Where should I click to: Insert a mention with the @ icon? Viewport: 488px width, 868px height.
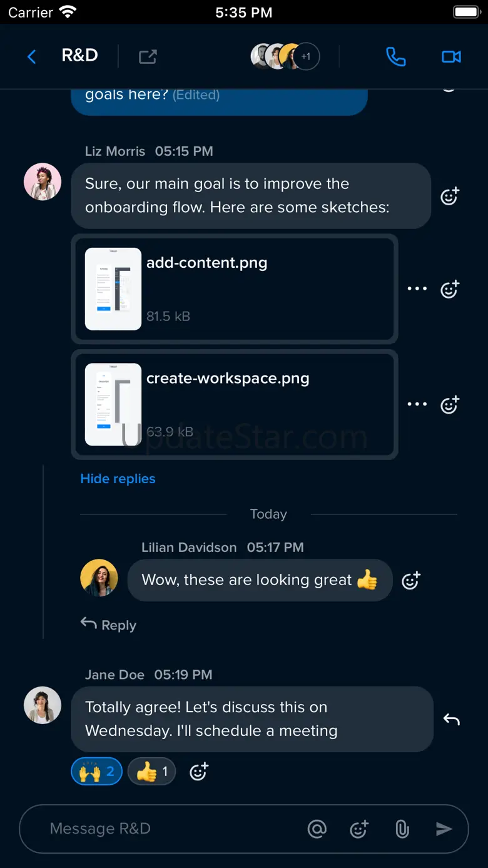click(317, 829)
